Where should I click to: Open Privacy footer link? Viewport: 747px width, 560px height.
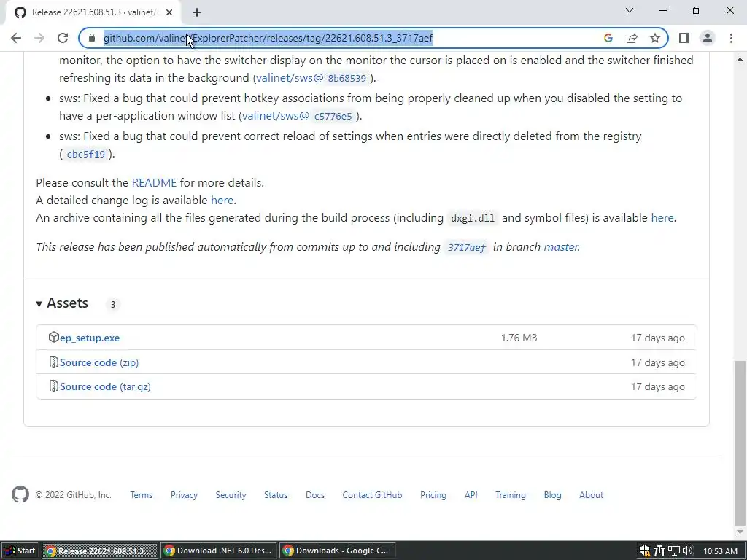pyautogui.click(x=184, y=495)
